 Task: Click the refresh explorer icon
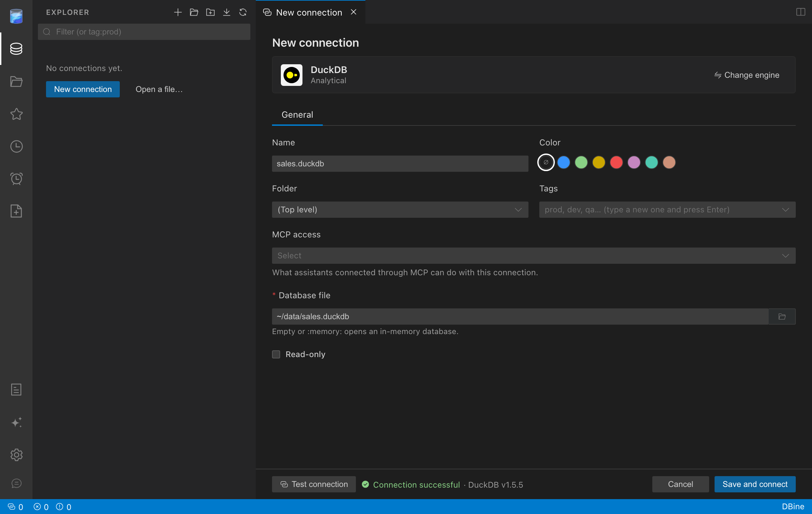[x=243, y=13]
